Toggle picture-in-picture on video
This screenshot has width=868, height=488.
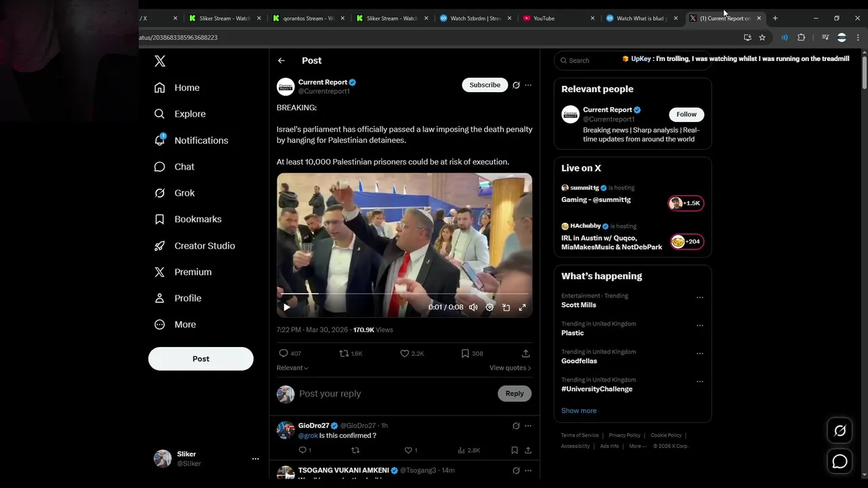[x=506, y=307]
